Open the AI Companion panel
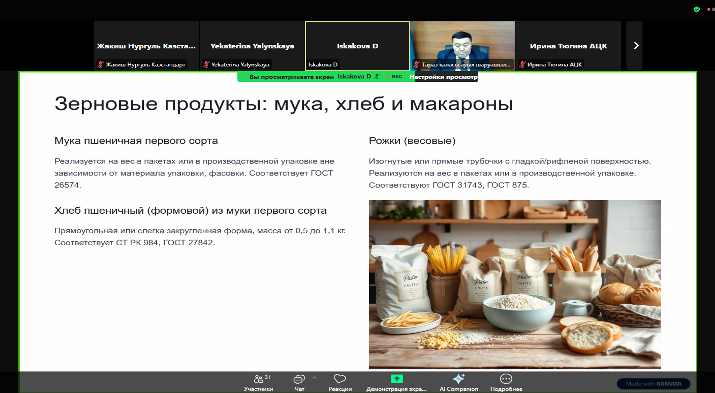Image resolution: width=715 pixels, height=393 pixels. tap(459, 383)
